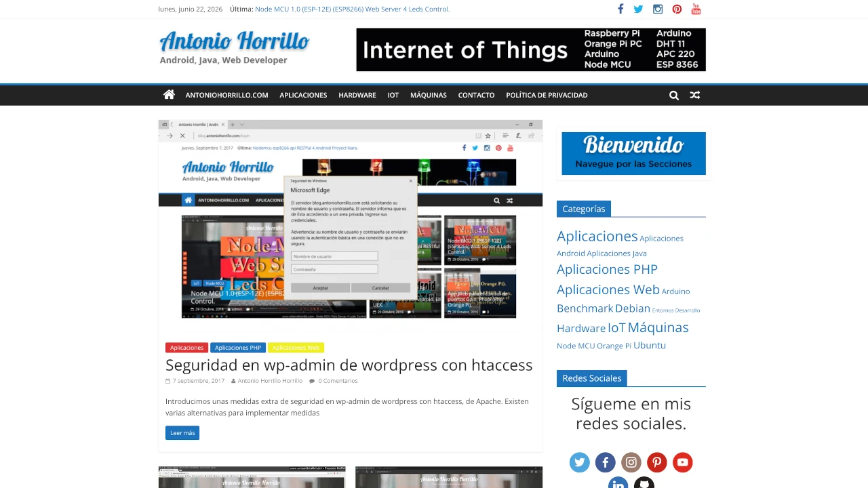The width and height of the screenshot is (868, 488).
Task: Click the Leer más button
Action: click(x=182, y=433)
